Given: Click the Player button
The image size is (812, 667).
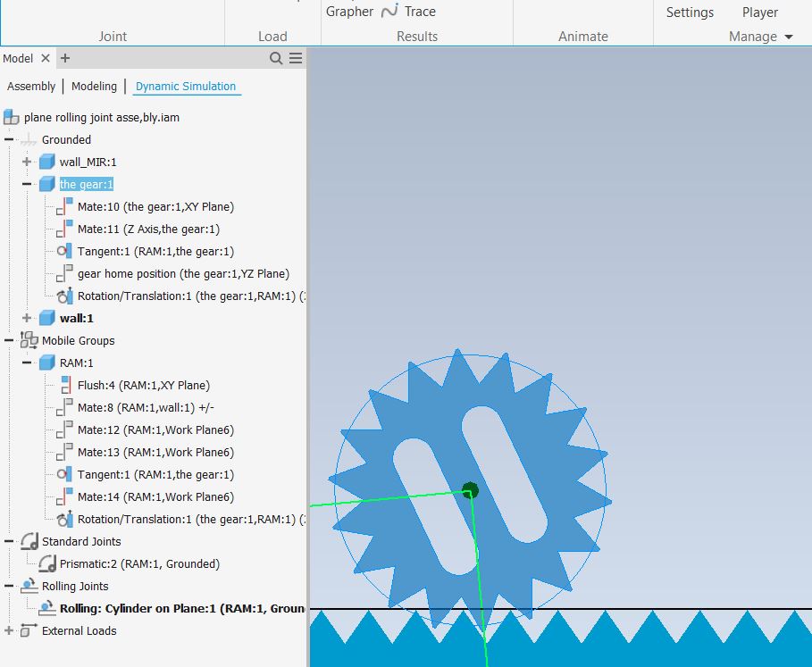Looking at the screenshot, I should coord(760,12).
